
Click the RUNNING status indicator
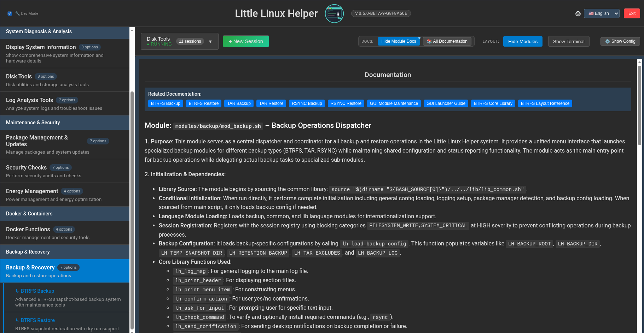[x=159, y=44]
